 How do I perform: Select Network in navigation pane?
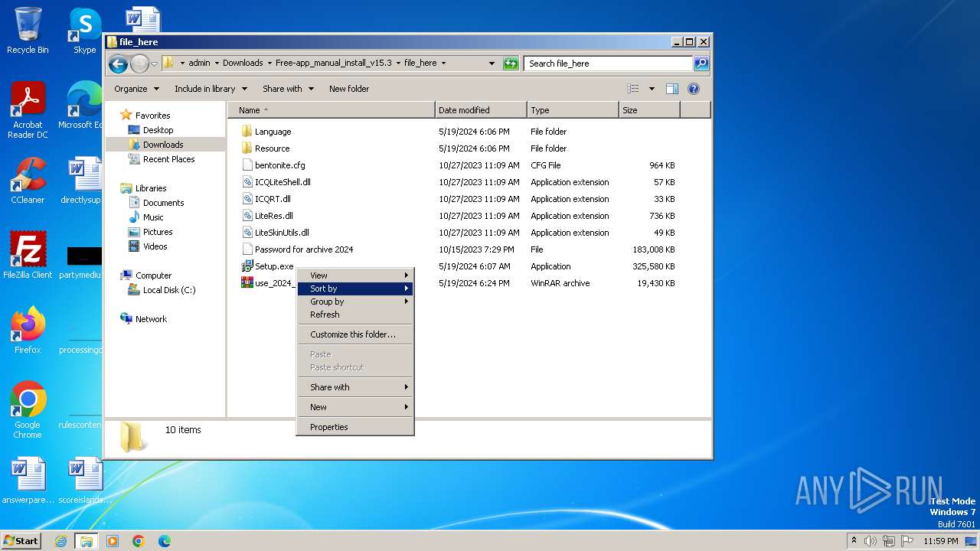(x=151, y=319)
